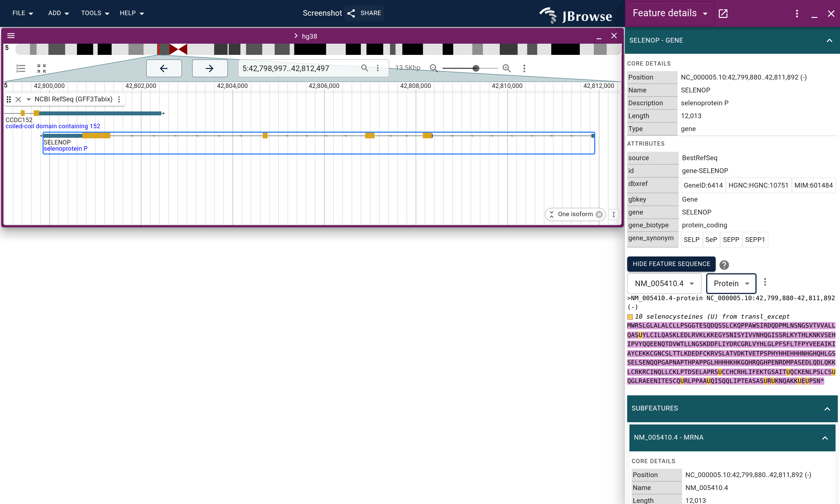The image size is (840, 504).
Task: Open sequence options three-dot menu
Action: [765, 282]
